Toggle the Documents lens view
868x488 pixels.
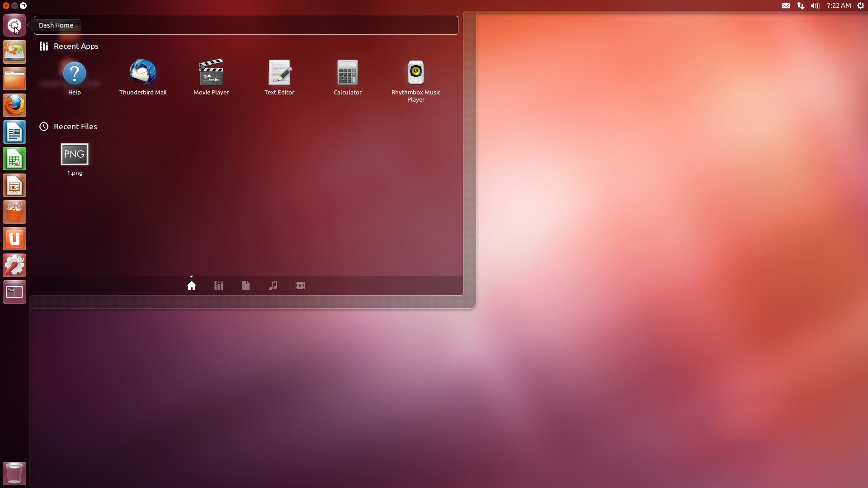(x=245, y=285)
